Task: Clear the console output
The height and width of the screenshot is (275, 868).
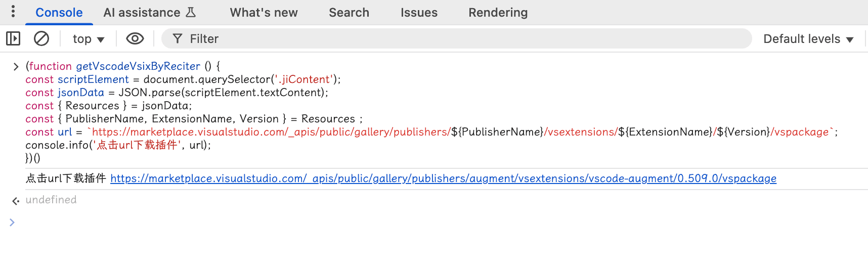Action: (x=41, y=38)
